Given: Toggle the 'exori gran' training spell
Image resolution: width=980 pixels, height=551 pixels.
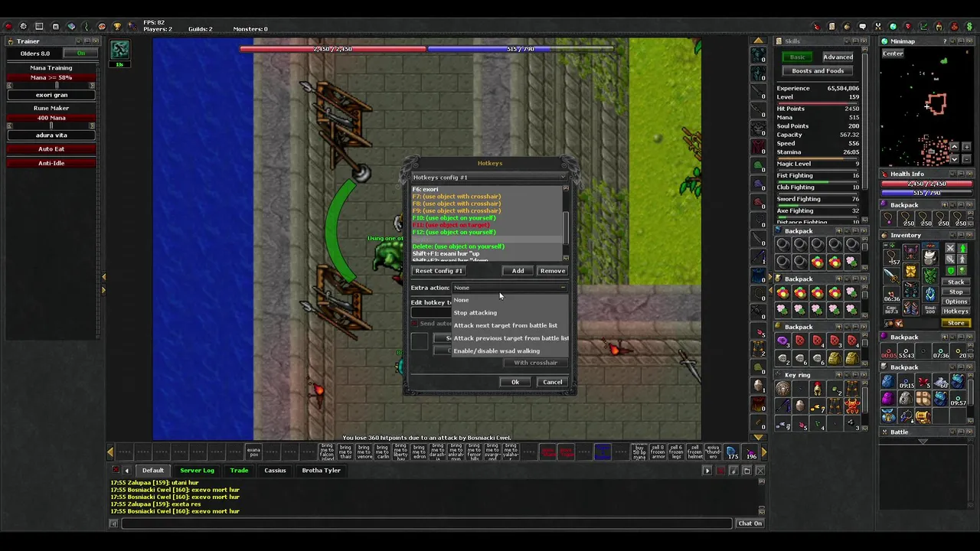Looking at the screenshot, I should click(x=51, y=95).
